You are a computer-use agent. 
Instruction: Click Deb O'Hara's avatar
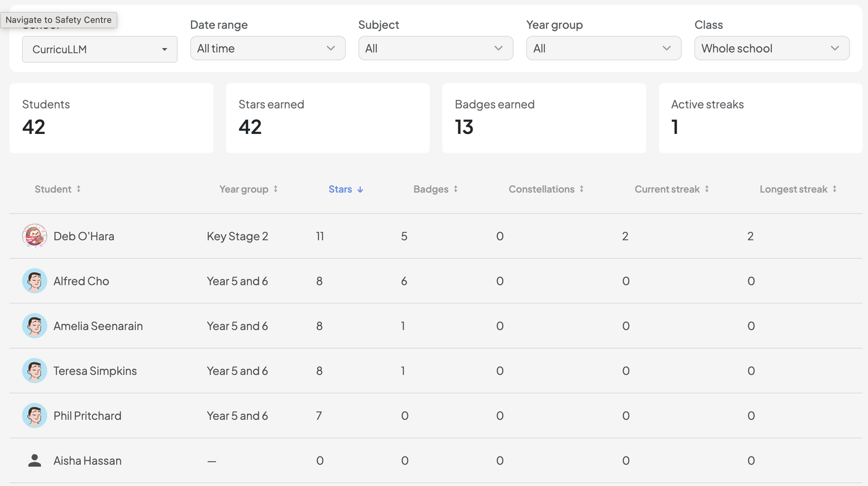click(35, 236)
